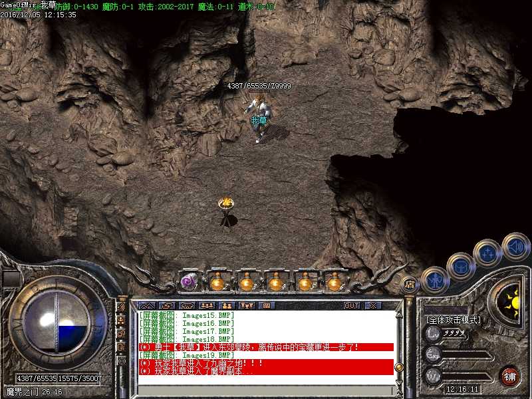The width and height of the screenshot is (532, 399).
Task: Open the shop with the 店 button
Action: pos(410,285)
